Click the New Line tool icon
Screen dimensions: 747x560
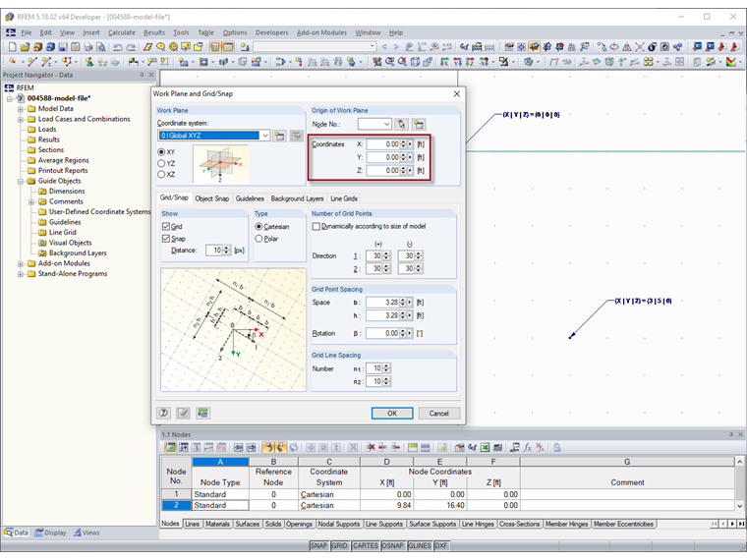[x=31, y=62]
